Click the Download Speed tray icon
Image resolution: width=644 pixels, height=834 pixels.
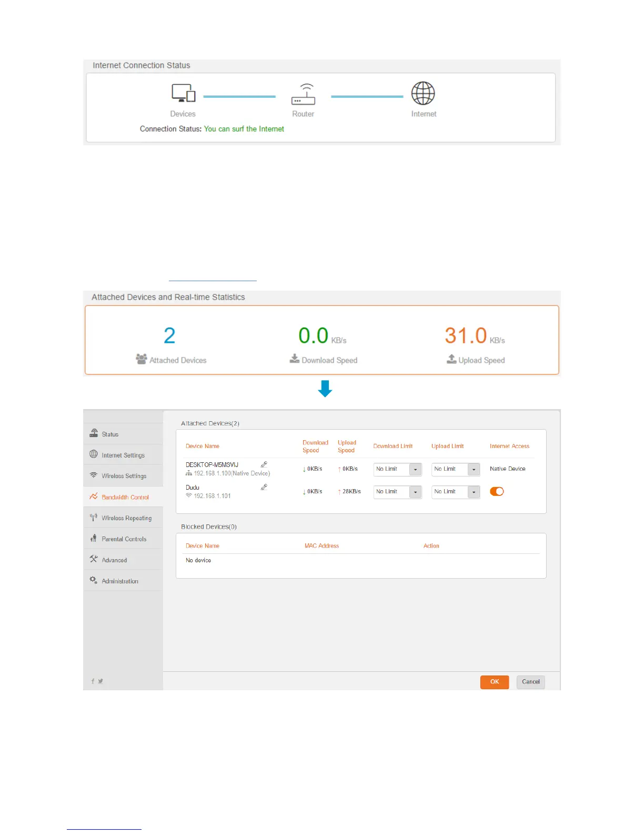[x=295, y=359]
